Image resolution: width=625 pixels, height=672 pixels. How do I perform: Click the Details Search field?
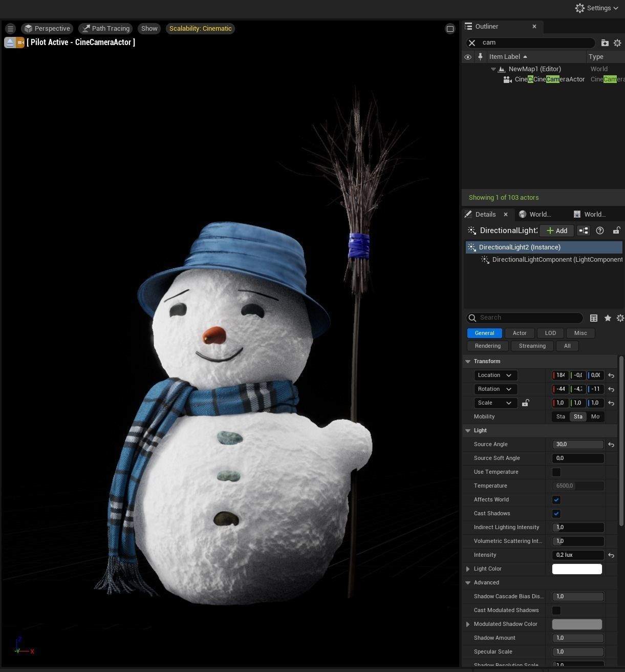pos(525,318)
